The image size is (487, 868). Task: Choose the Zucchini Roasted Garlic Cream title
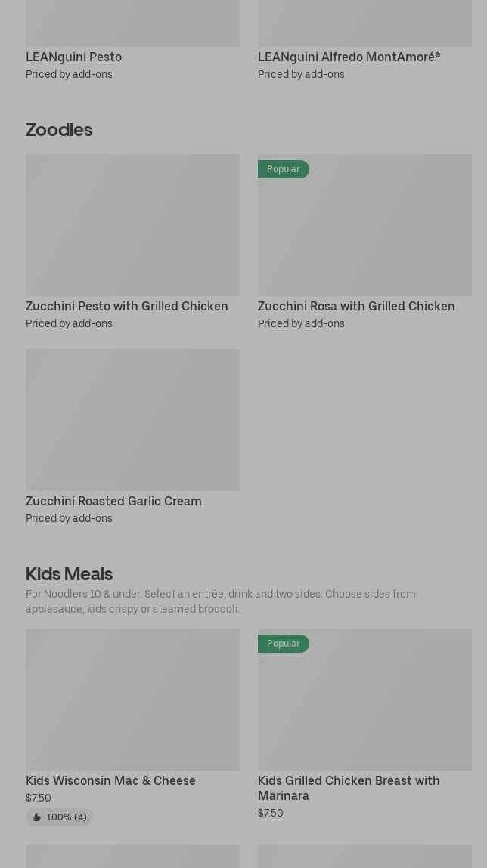click(113, 501)
